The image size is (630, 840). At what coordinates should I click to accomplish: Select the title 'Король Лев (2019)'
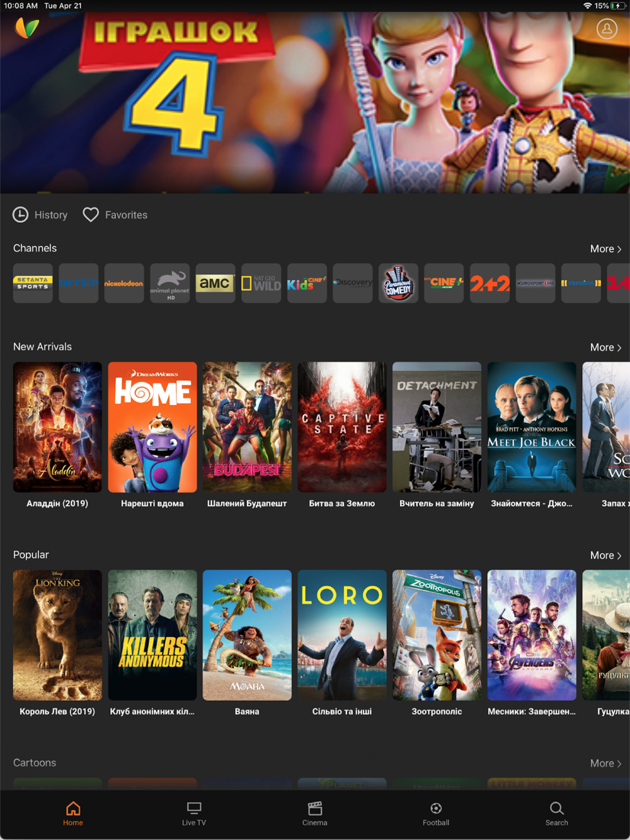pyautogui.click(x=57, y=712)
